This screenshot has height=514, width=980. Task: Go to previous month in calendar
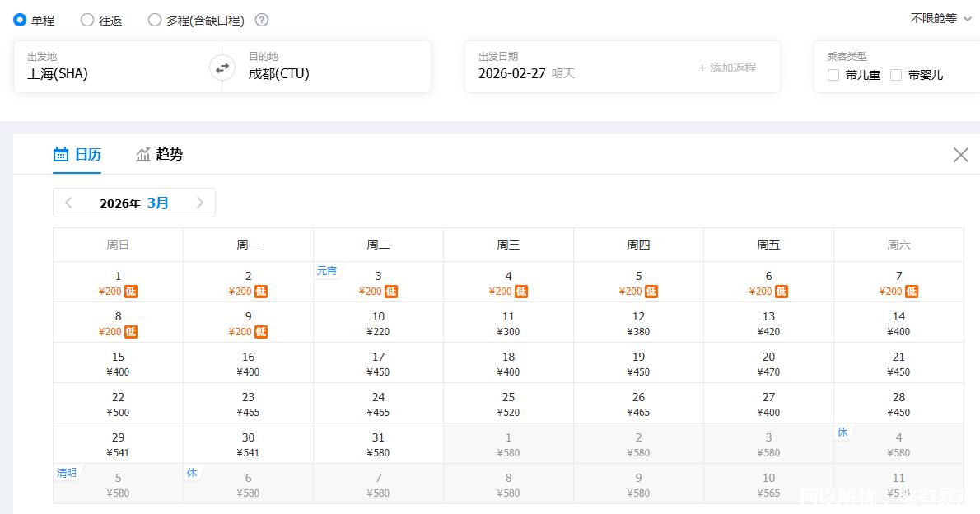pyautogui.click(x=68, y=203)
